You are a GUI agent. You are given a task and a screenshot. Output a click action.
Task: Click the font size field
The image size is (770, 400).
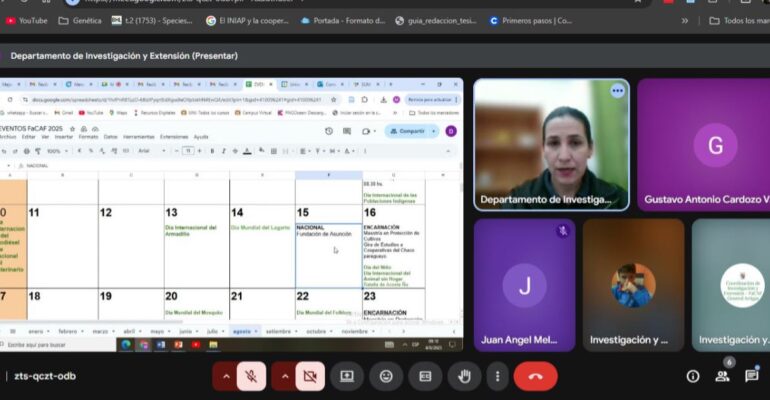click(x=188, y=151)
